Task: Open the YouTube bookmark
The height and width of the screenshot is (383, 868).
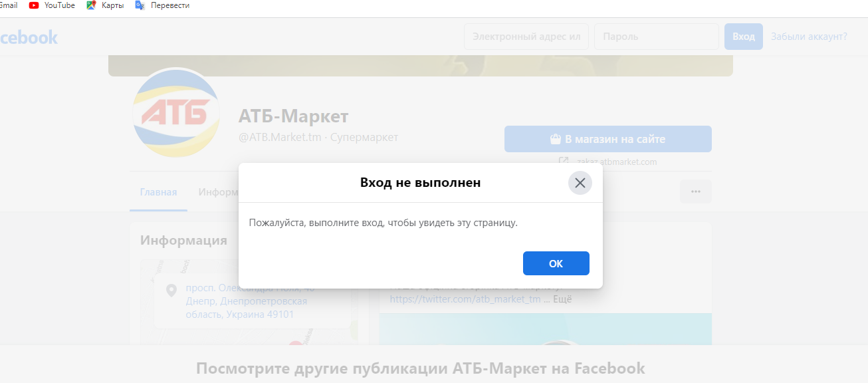Action: (x=52, y=5)
